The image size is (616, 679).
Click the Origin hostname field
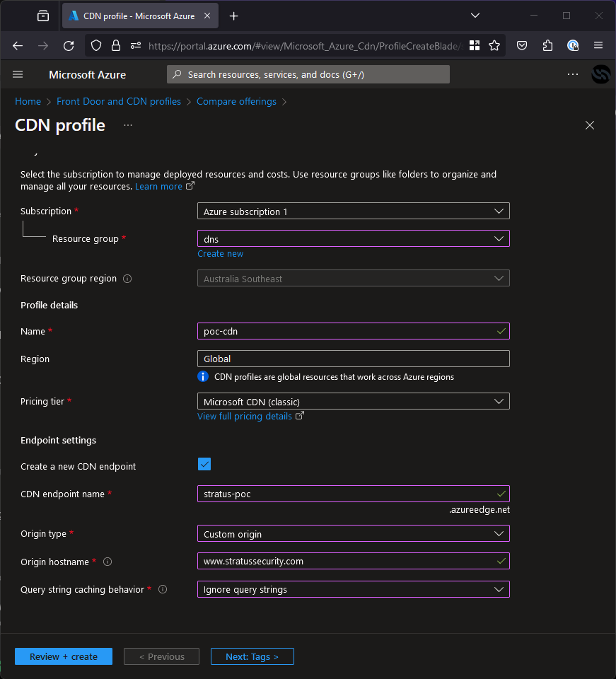pyautogui.click(x=353, y=561)
